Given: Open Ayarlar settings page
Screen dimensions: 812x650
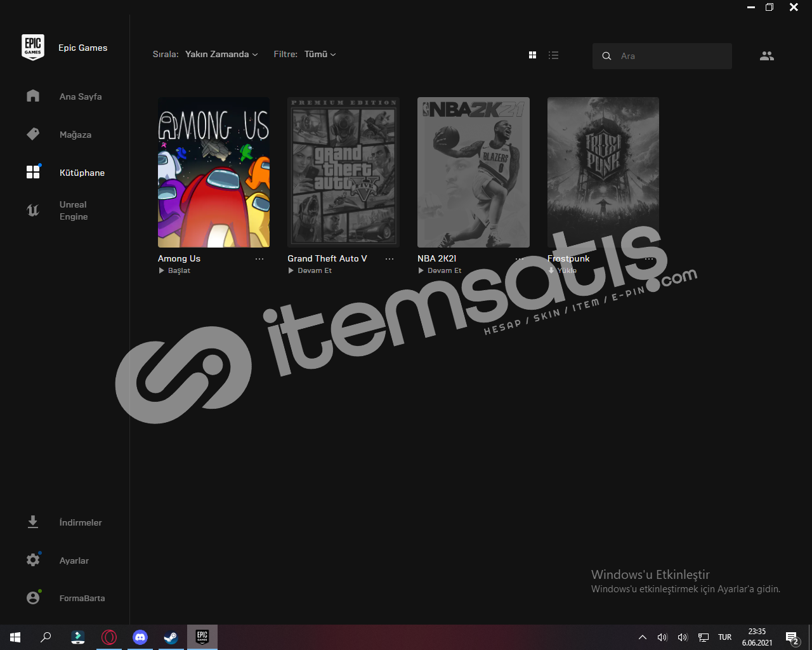Looking at the screenshot, I should pyautogui.click(x=74, y=560).
